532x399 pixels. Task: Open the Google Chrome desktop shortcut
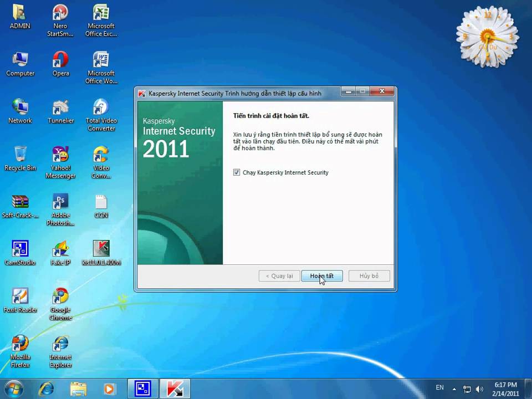pos(60,304)
